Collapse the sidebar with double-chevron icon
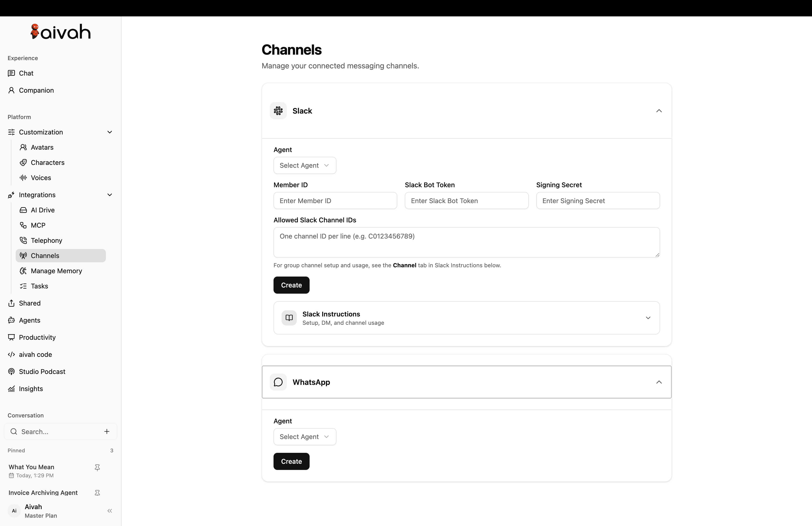The height and width of the screenshot is (526, 812). pos(109,511)
